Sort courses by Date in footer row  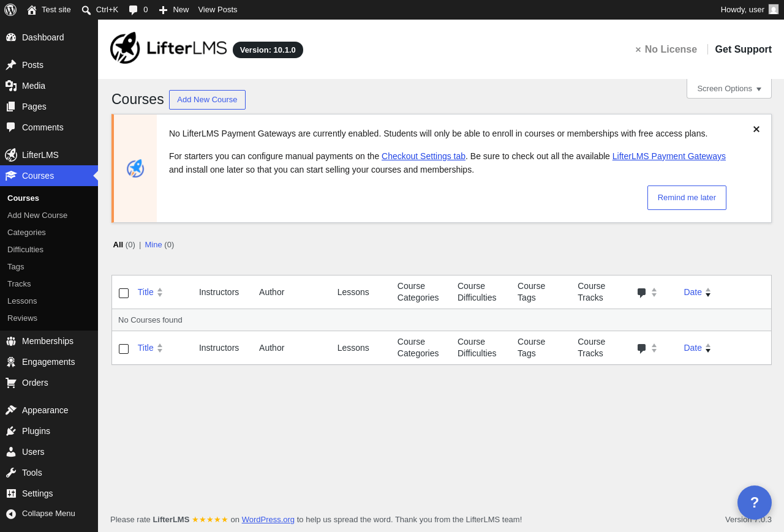pyautogui.click(x=697, y=348)
